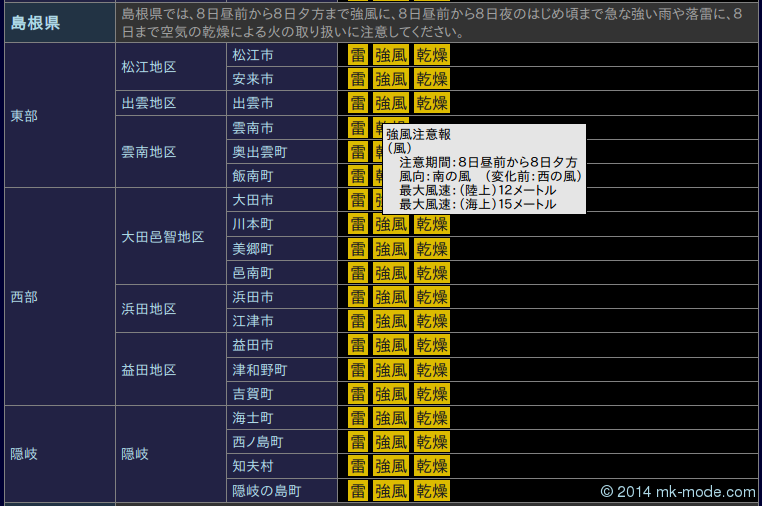Open the 雷 badge for 隠岐の島町
The height and width of the screenshot is (506, 762).
coord(358,491)
